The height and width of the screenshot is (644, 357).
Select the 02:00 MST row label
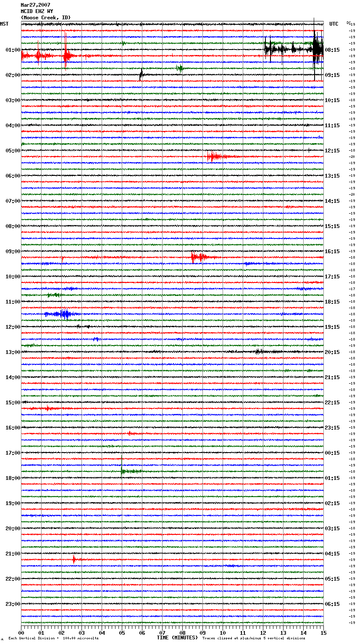click(13, 75)
